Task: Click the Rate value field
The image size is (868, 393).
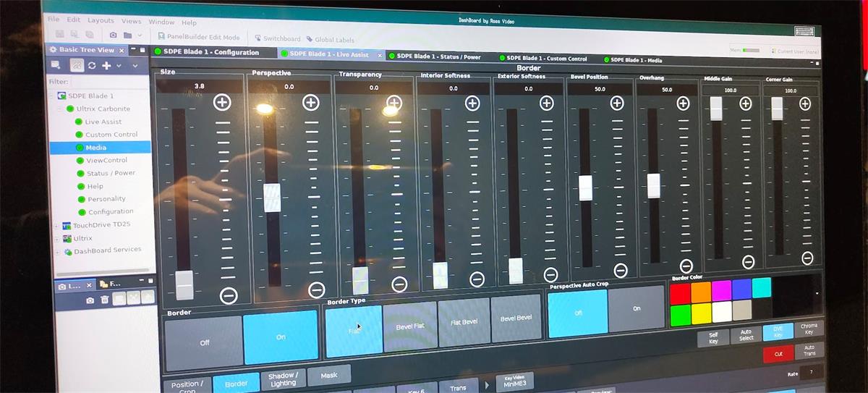Action: coord(811,372)
